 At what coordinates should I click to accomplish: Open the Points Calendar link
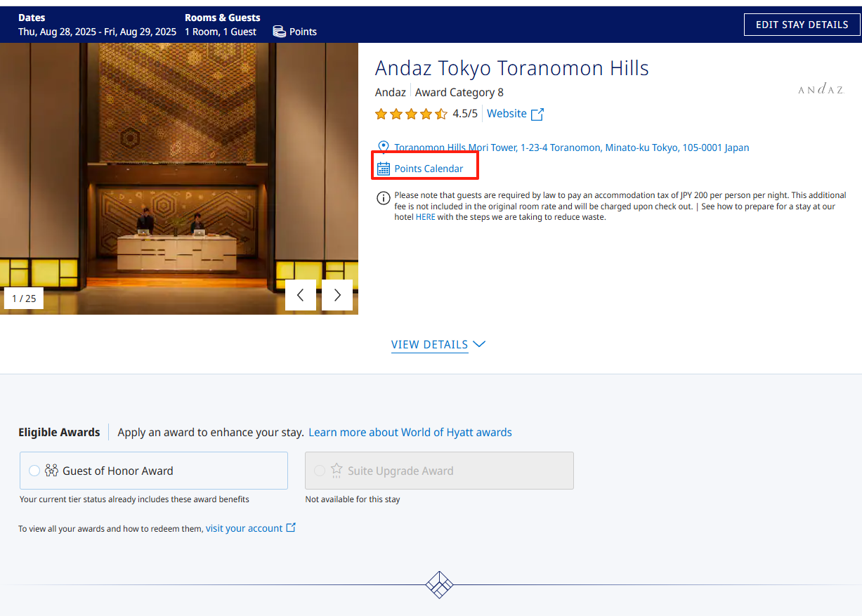[x=429, y=169]
